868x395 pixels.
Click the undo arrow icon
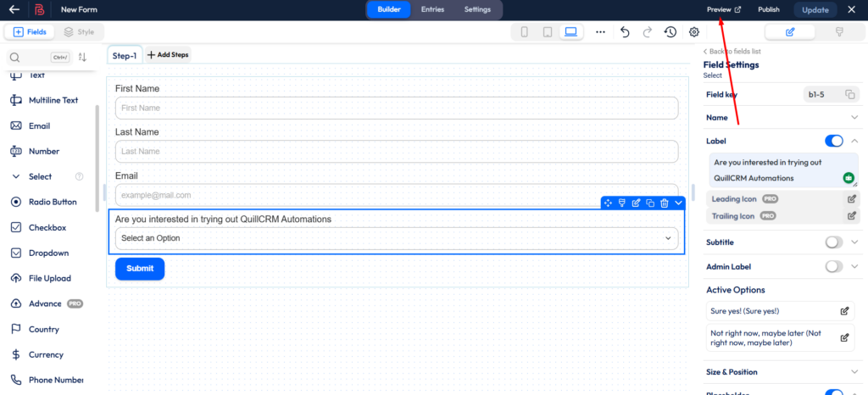click(625, 32)
